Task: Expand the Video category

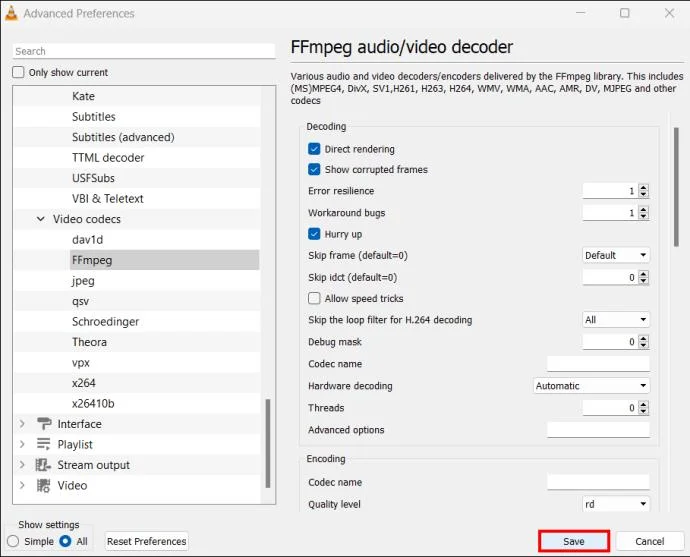Action: click(22, 485)
